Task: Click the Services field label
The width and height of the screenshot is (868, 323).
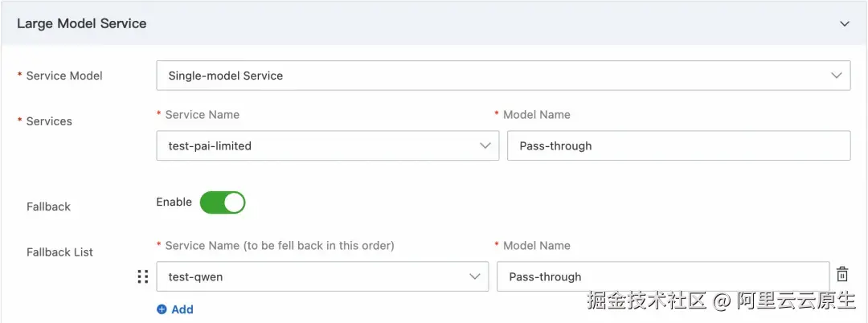Action: coord(49,121)
